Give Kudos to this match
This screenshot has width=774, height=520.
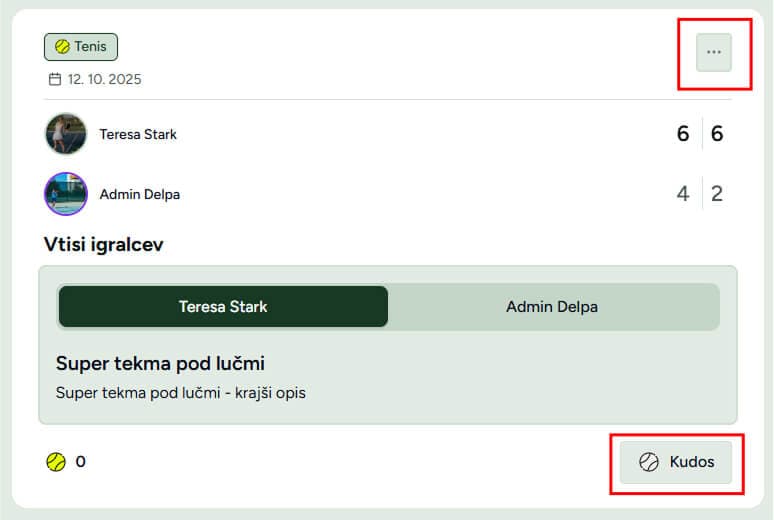(676, 462)
